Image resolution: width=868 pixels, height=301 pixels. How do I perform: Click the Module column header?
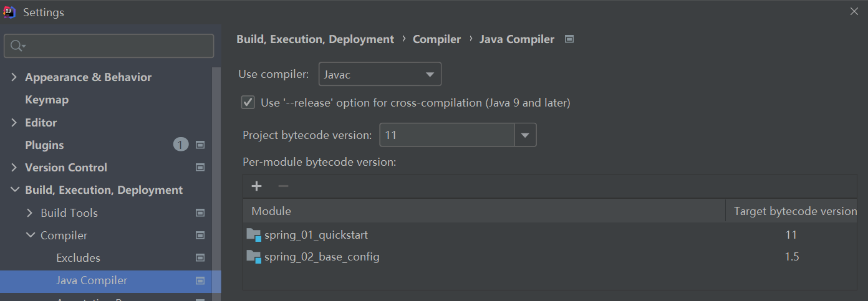484,211
